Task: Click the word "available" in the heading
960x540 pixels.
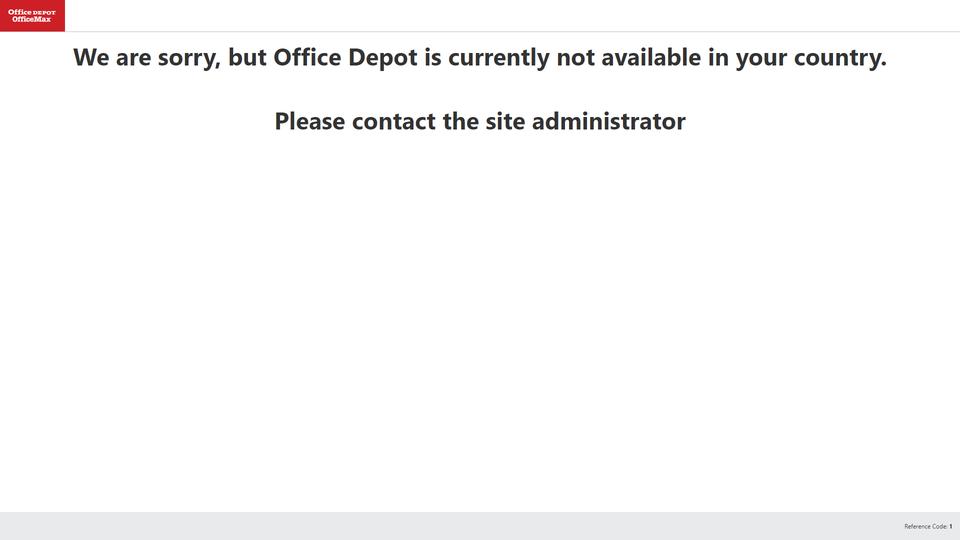Action: tap(651, 58)
